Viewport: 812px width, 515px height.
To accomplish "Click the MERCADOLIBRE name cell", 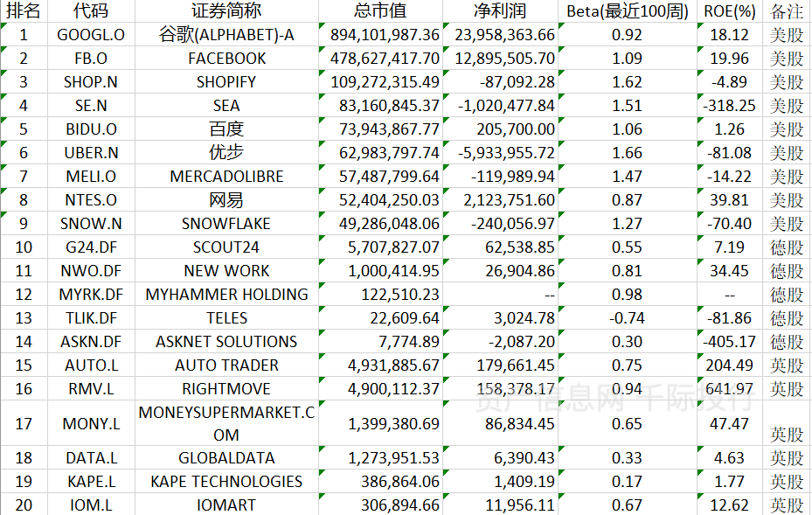I will coord(226,177).
